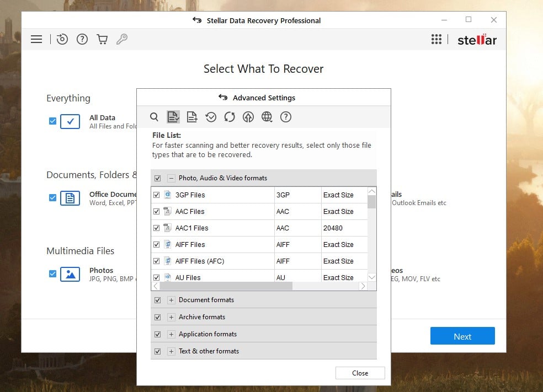
Task: Open the shopping cart buy icon
Action: coord(102,39)
